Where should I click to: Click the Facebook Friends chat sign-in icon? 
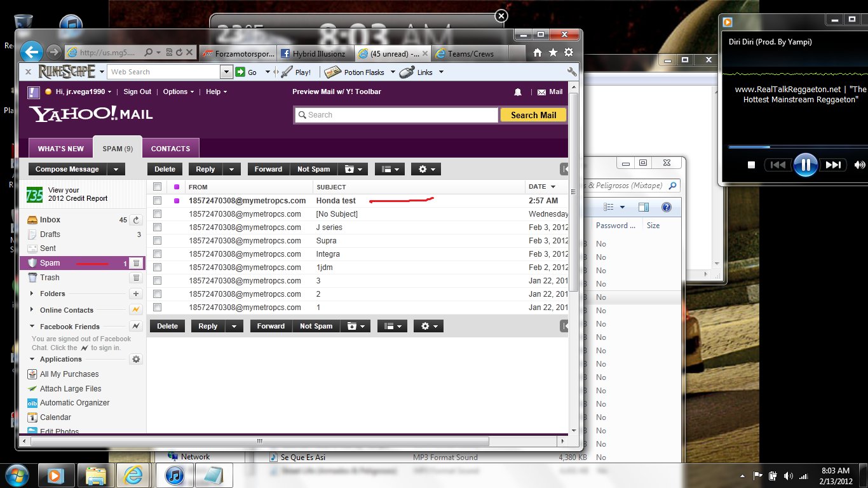pyautogui.click(x=136, y=326)
